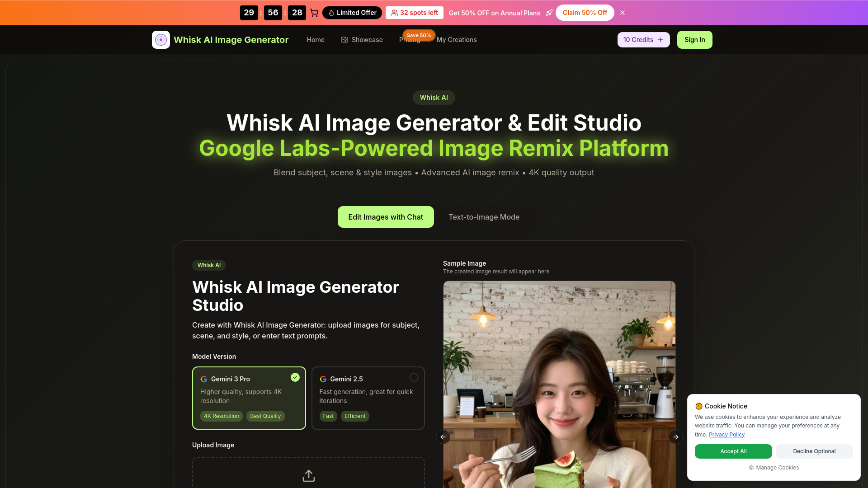Open My Creations from the navbar
Image resolution: width=868 pixels, height=488 pixels.
click(x=457, y=40)
